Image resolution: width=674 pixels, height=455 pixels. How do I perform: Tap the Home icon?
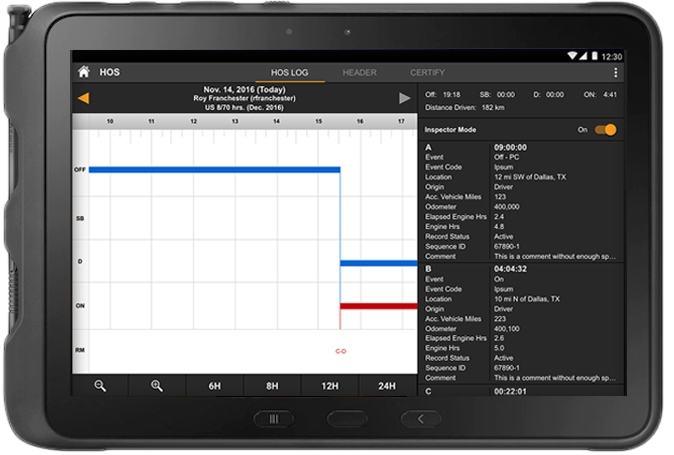click(x=84, y=72)
